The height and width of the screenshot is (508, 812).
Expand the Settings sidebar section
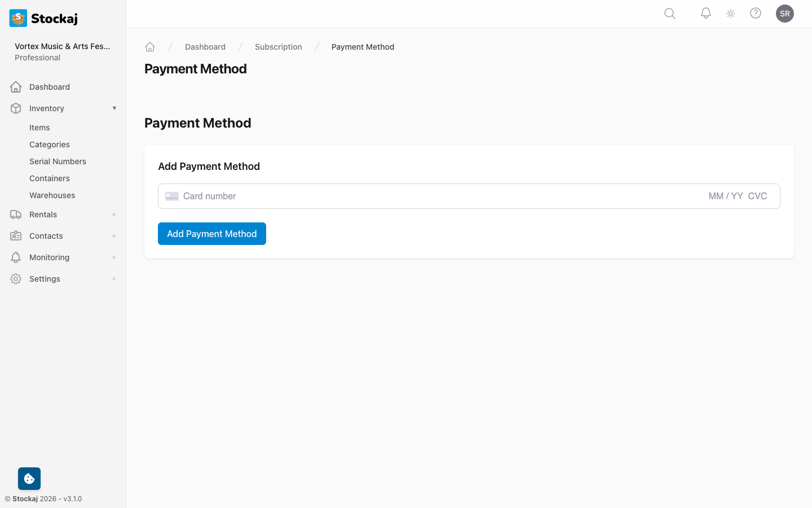click(114, 278)
